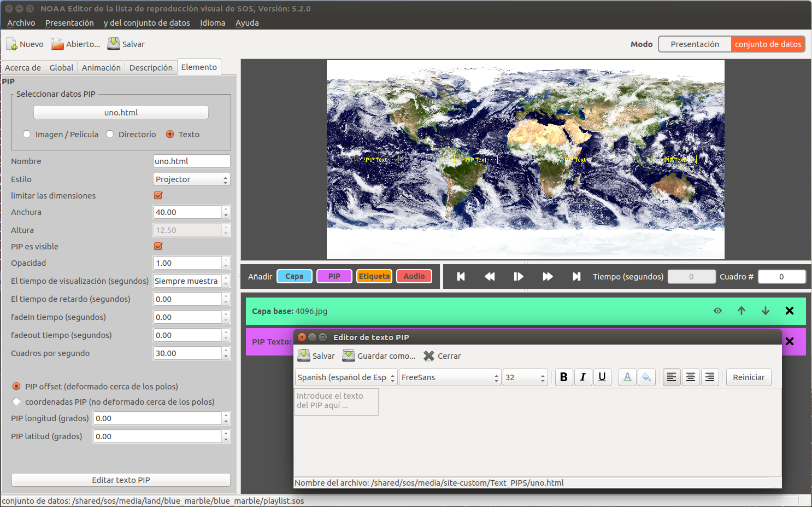Open the Ayuda menu
Viewport: 812px width, 507px height.
247,23
